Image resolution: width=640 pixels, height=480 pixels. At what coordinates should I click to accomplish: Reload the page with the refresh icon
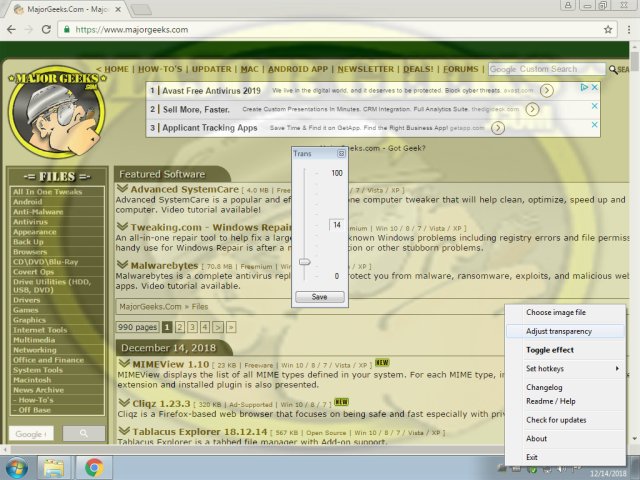(46, 29)
